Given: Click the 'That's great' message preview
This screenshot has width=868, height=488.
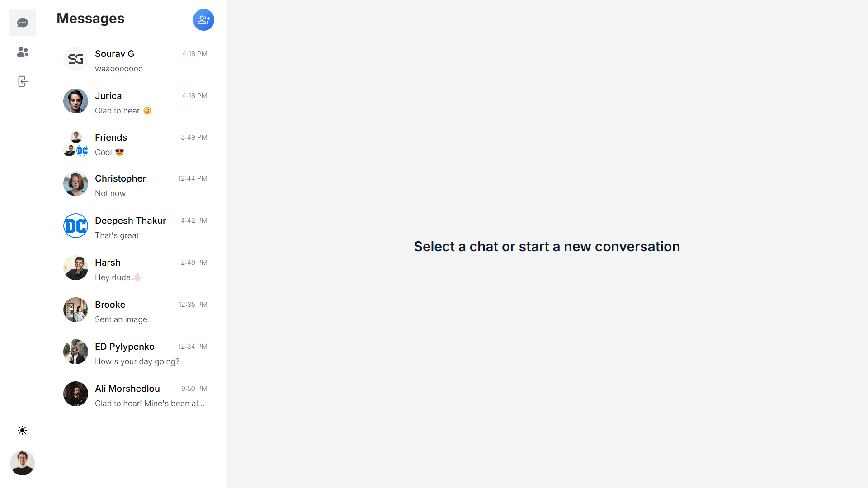Looking at the screenshot, I should pyautogui.click(x=117, y=235).
